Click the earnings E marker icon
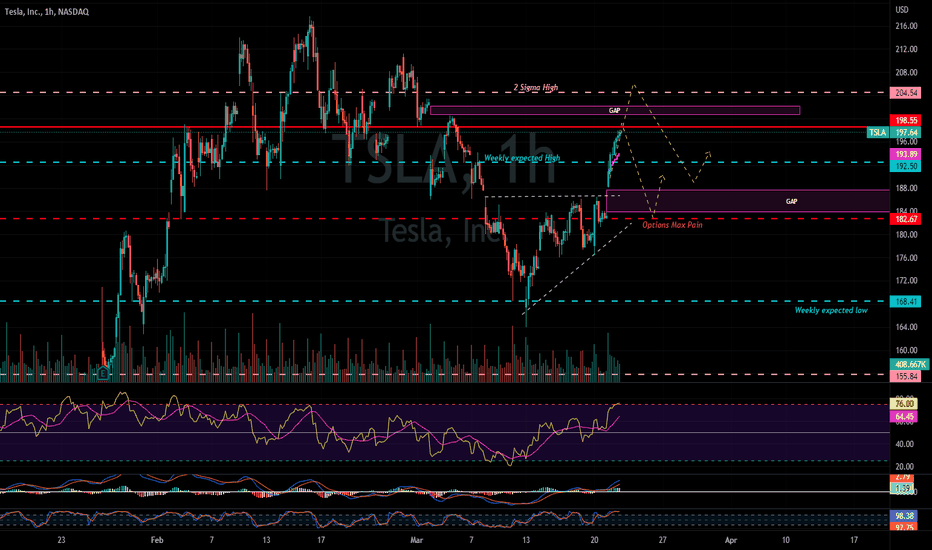The image size is (932, 550). coord(103,373)
